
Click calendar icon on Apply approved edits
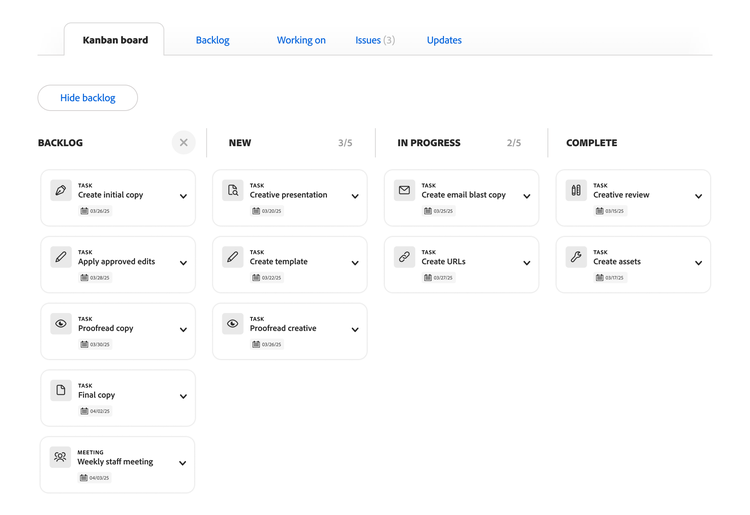pyautogui.click(x=84, y=278)
